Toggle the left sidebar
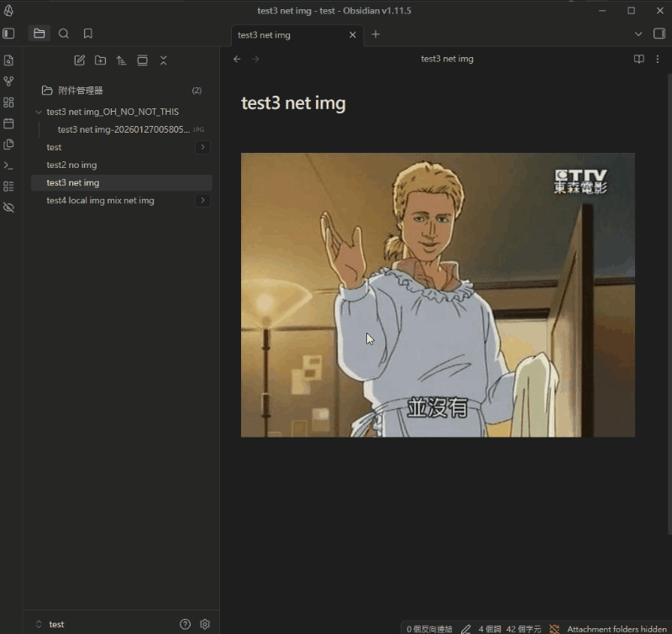 (x=8, y=34)
